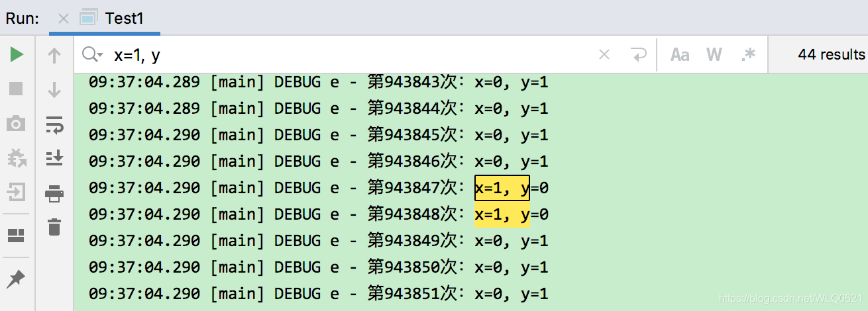The image size is (868, 311).
Task: Dump threads with the camera icon
Action: (17, 124)
